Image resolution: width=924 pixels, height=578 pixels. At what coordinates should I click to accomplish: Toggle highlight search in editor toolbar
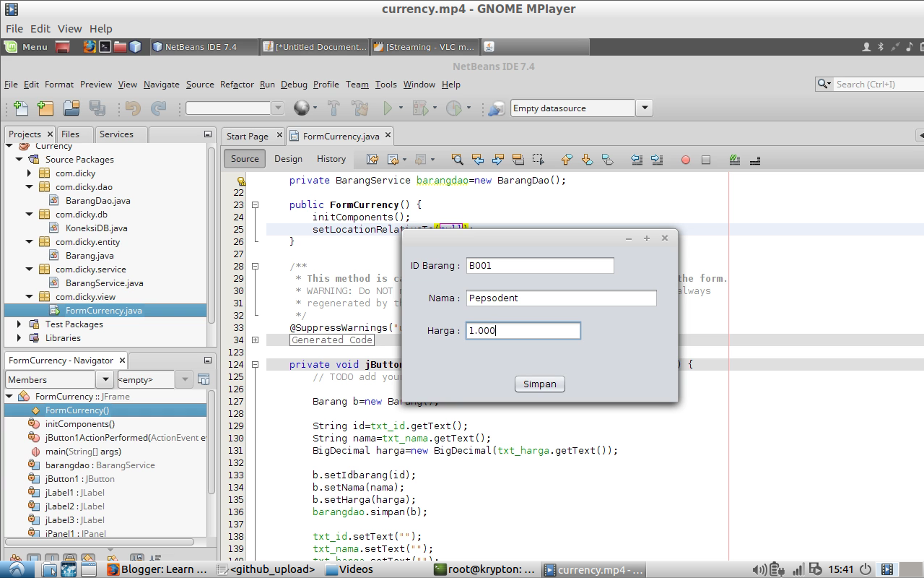pyautogui.click(x=518, y=159)
